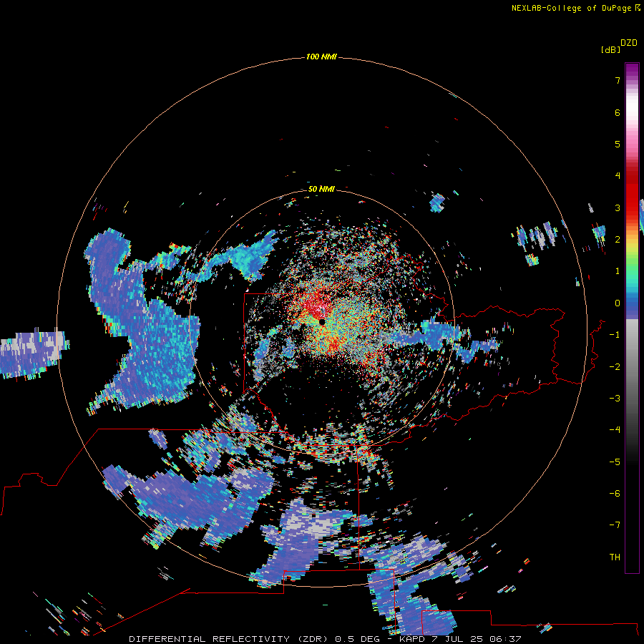Click the 100 NMI range ring label
The image size is (644, 644).
pos(321,57)
